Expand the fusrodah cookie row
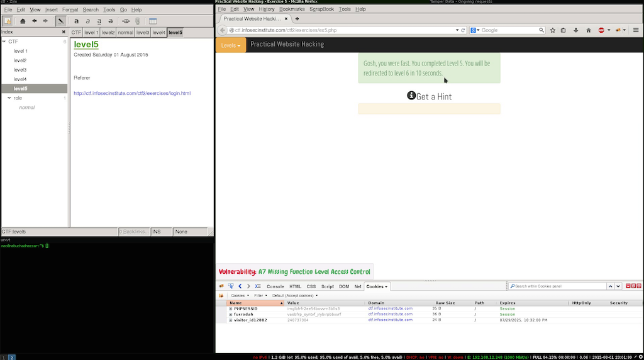644x360 pixels. [230, 315]
